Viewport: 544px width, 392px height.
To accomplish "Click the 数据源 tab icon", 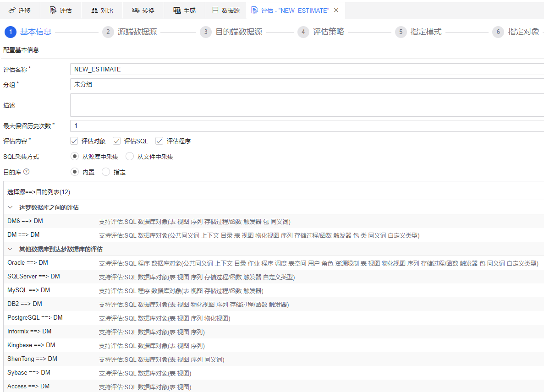I will [215, 11].
